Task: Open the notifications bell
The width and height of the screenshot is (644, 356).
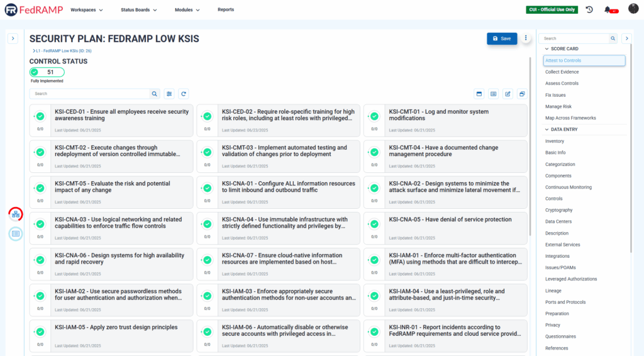Action: (x=608, y=9)
